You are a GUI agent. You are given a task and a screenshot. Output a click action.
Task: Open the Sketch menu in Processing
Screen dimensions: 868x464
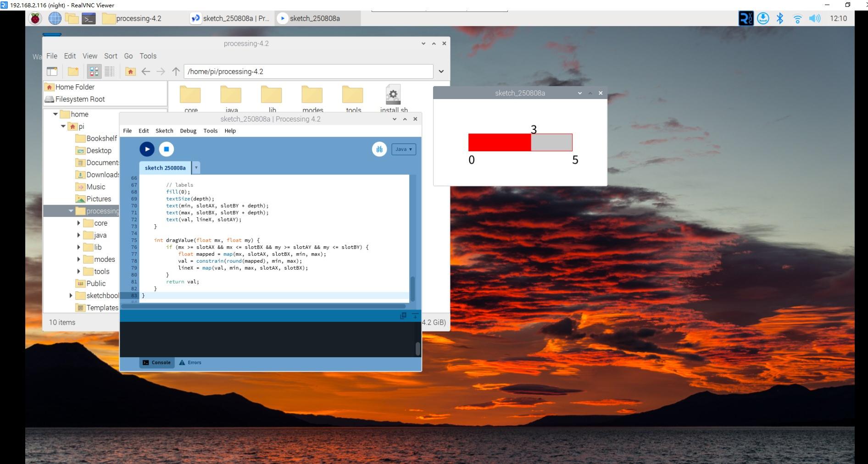[164, 131]
